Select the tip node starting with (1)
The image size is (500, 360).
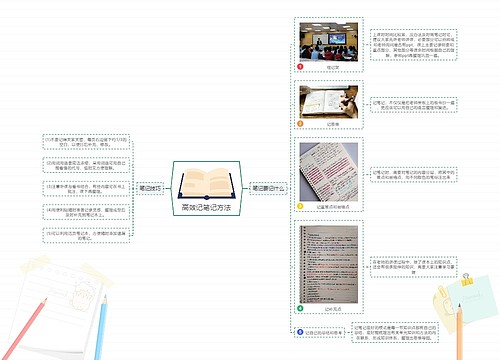click(x=86, y=142)
